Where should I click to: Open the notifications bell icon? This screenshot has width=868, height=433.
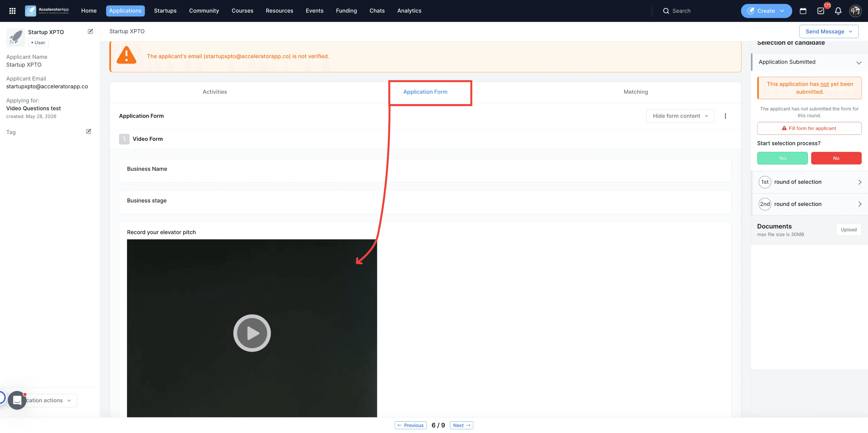838,11
